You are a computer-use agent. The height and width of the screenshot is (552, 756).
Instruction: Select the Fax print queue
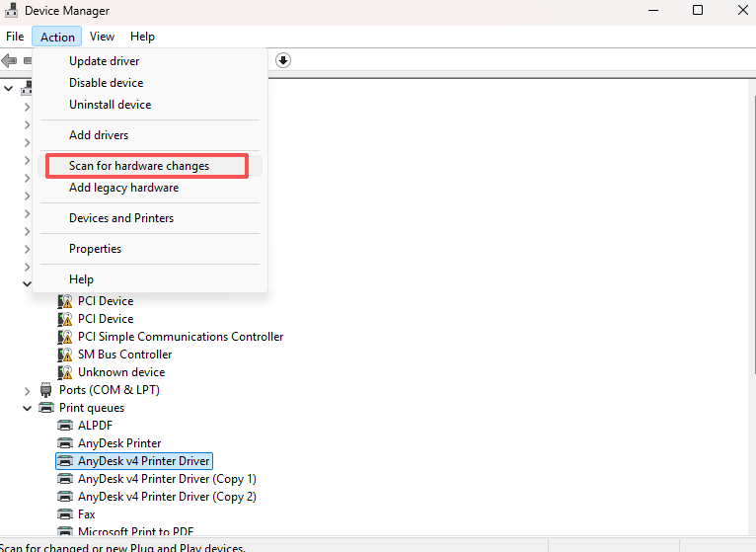coord(87,514)
